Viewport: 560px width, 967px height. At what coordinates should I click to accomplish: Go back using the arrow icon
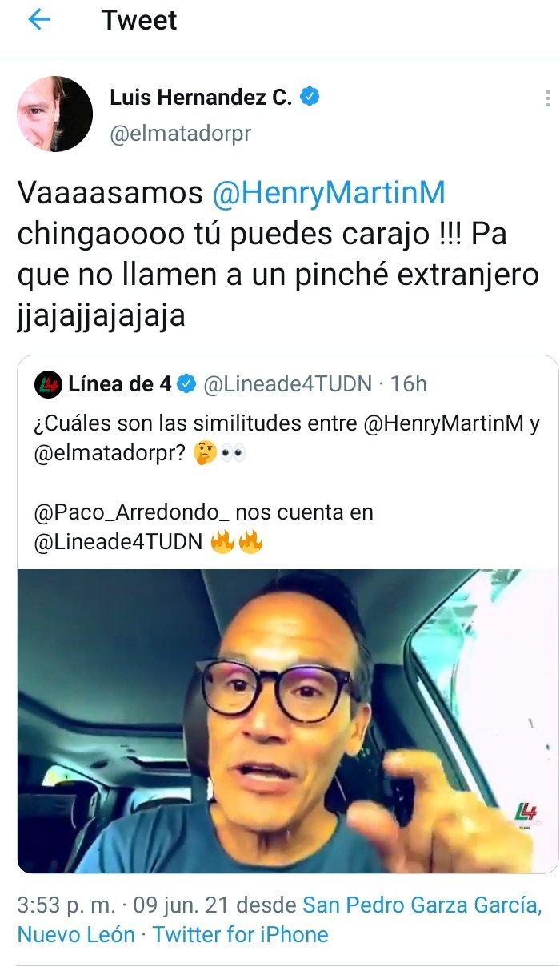pyautogui.click(x=38, y=20)
